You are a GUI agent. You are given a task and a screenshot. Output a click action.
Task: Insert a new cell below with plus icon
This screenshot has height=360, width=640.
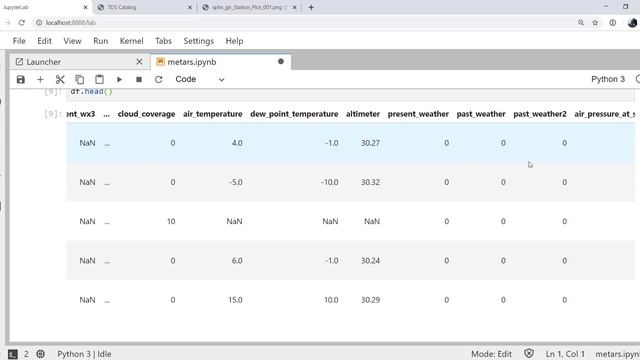[x=40, y=80]
